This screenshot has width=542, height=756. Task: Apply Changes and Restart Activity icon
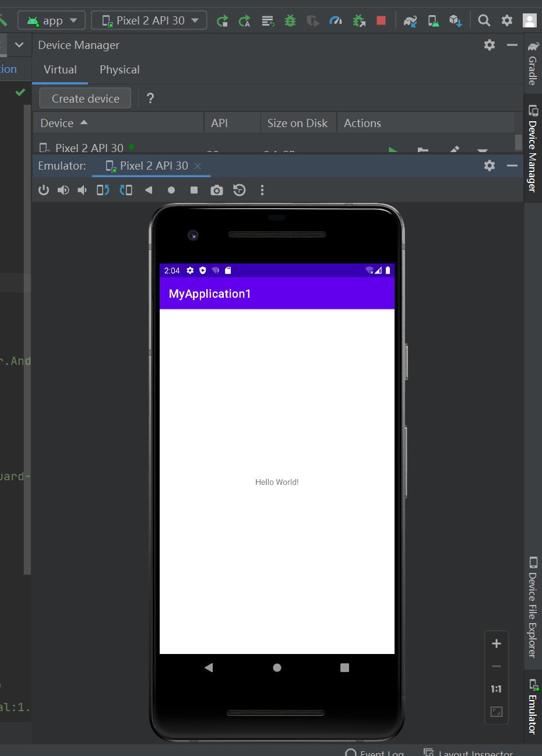point(245,21)
